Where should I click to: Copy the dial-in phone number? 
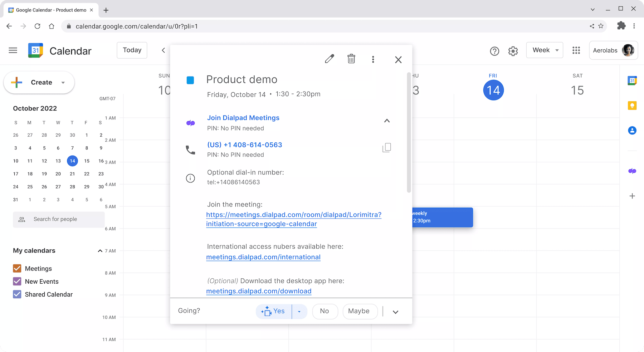[x=387, y=147]
